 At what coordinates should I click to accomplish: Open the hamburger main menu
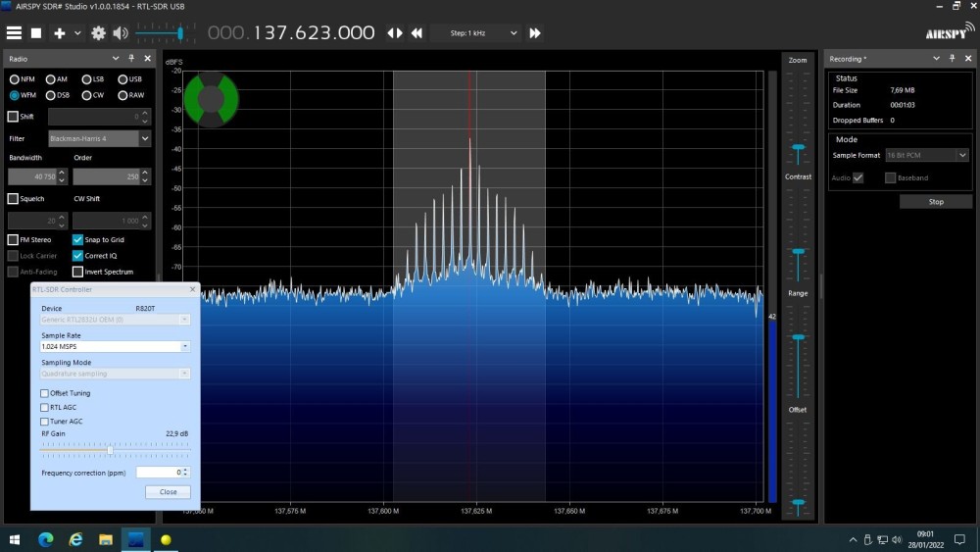[x=14, y=33]
